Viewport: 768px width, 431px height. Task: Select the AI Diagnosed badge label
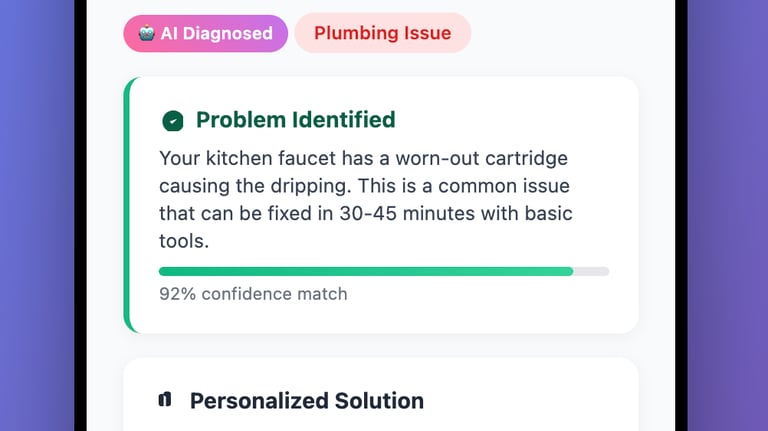click(x=216, y=33)
